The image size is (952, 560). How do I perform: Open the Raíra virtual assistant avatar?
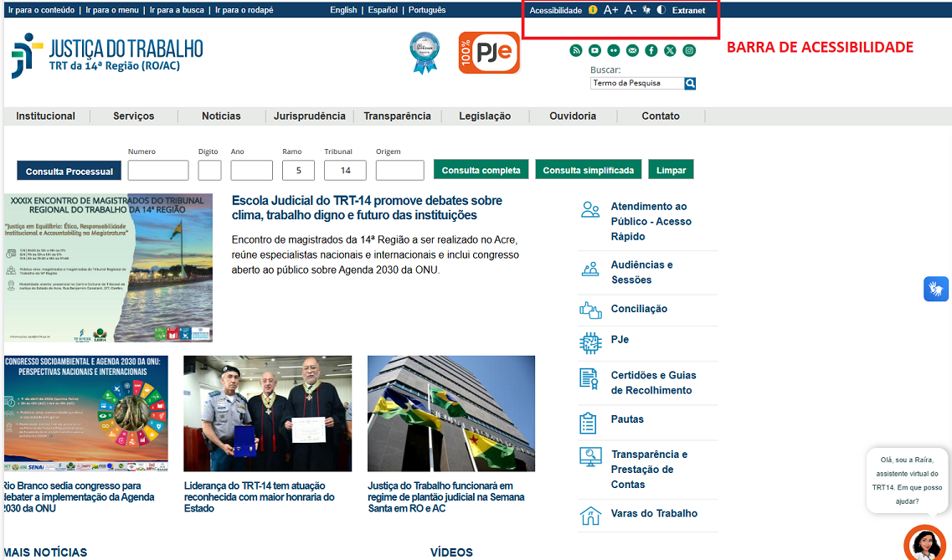(x=925, y=542)
